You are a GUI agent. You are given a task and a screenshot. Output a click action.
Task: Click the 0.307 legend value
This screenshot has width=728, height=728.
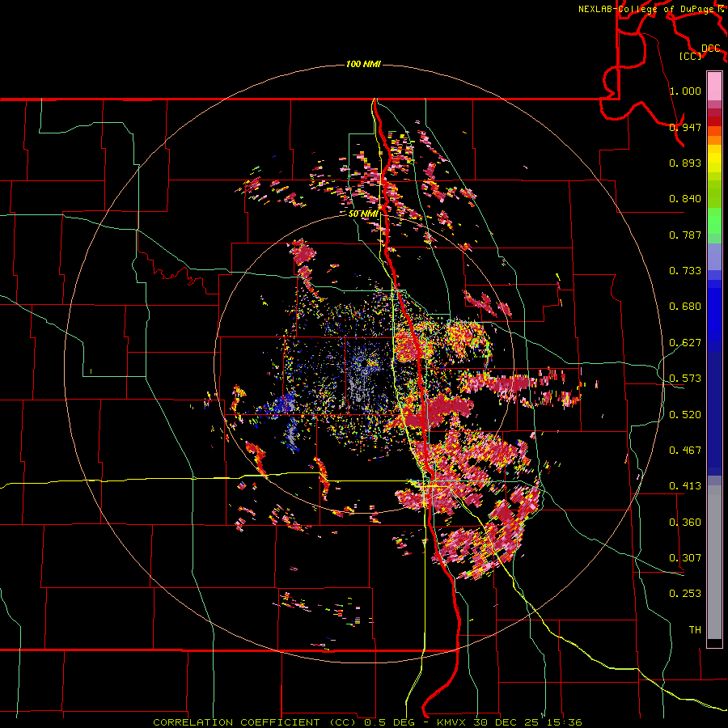coord(685,558)
